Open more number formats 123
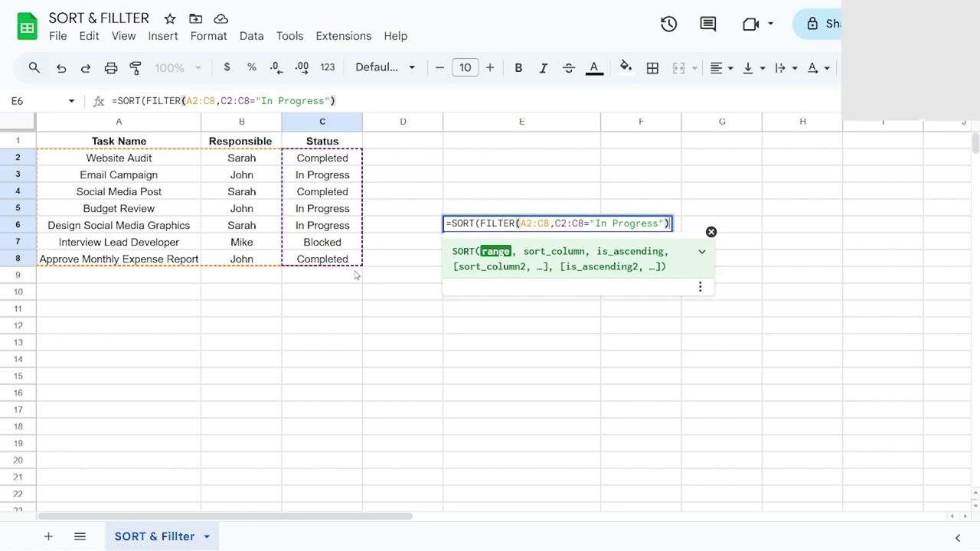Image resolution: width=980 pixels, height=551 pixels. [328, 67]
